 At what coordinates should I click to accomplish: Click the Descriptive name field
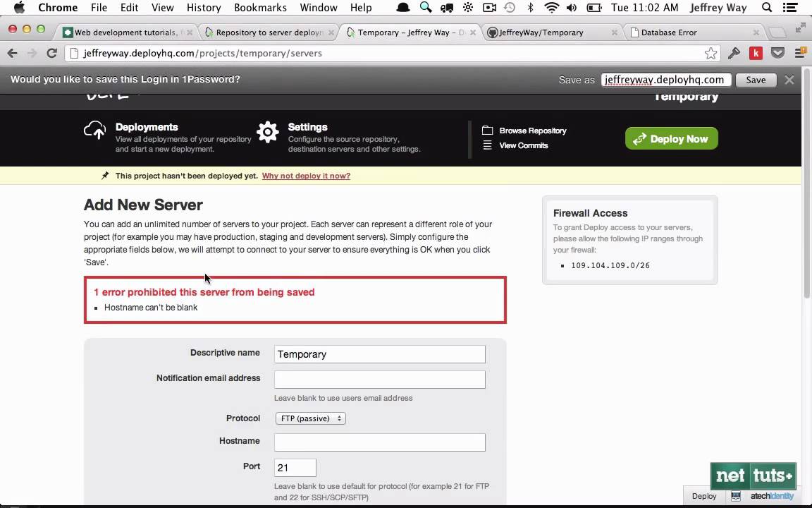point(380,354)
